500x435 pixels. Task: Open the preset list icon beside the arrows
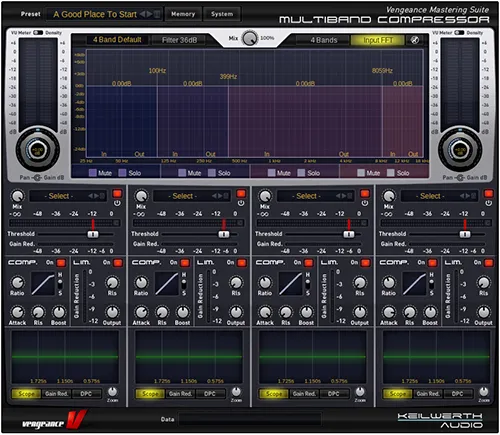coord(156,14)
